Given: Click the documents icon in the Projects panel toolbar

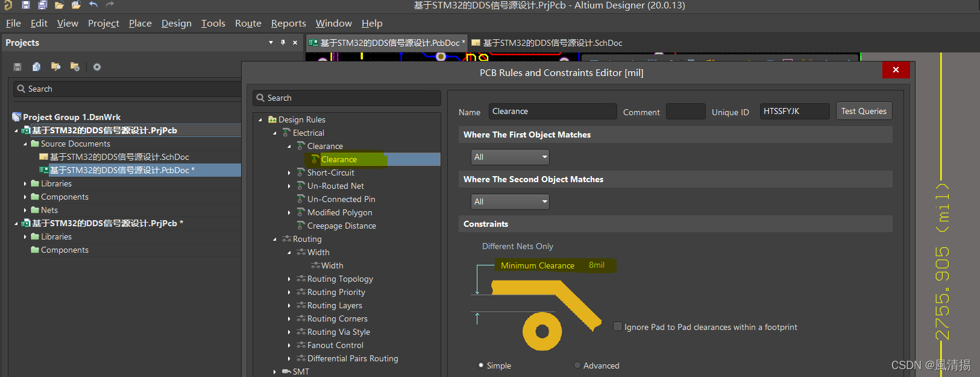Looking at the screenshot, I should [36, 67].
